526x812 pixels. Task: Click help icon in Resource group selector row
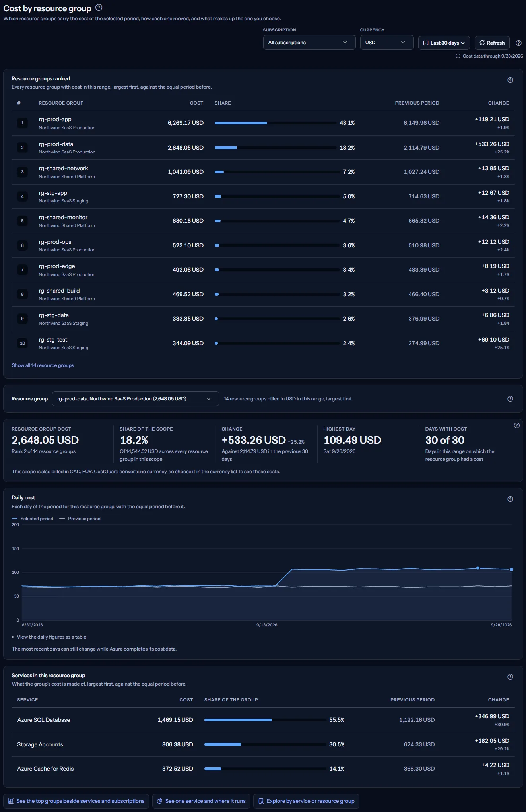(510, 399)
